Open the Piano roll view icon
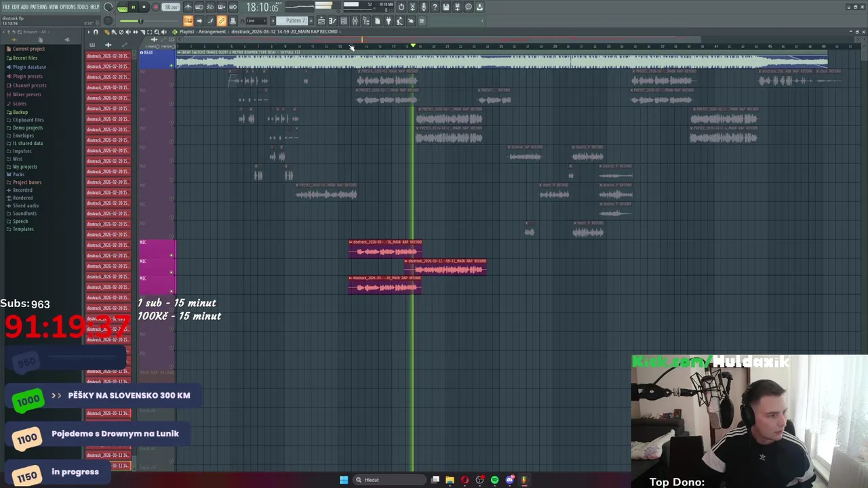This screenshot has height=488, width=868. pos(332,21)
